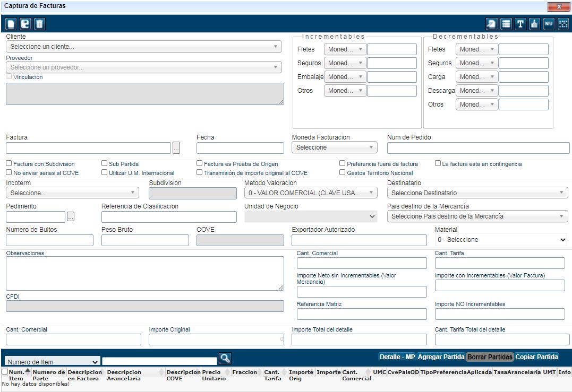Click the Agregar Partida button
572x392 pixels.
click(x=441, y=357)
